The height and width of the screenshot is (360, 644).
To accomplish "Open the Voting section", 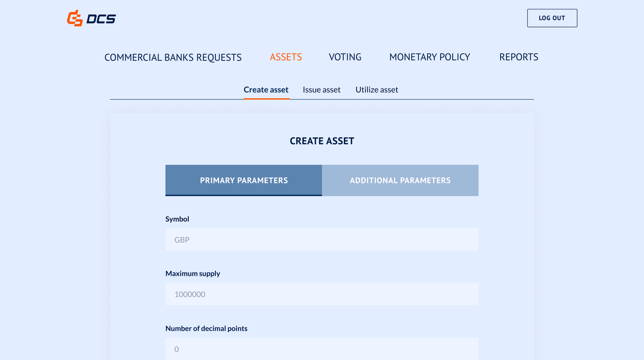I will point(345,57).
